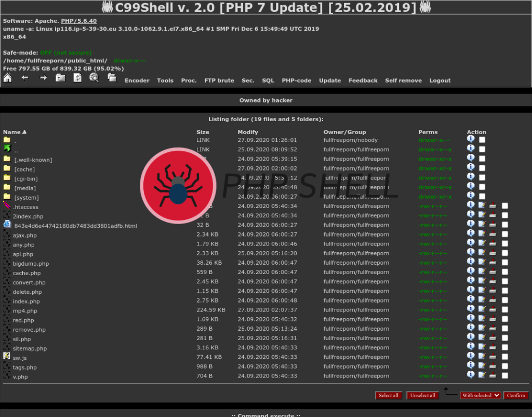Check the box next to .htaccess

(x=505, y=206)
